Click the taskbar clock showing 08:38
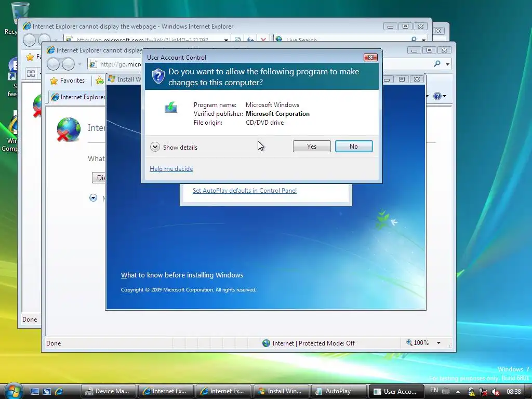The height and width of the screenshot is (399, 532). click(514, 392)
